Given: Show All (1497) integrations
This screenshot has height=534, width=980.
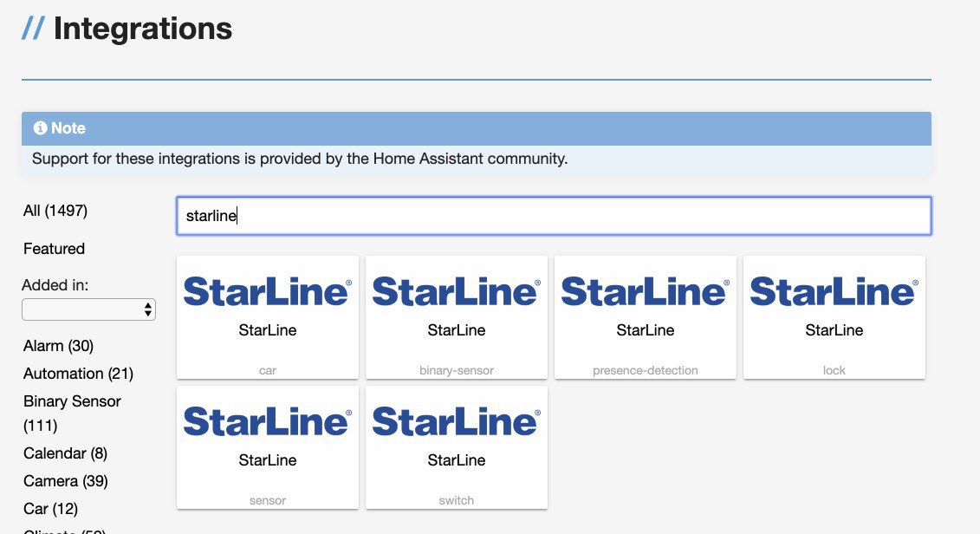Looking at the screenshot, I should click(55, 211).
